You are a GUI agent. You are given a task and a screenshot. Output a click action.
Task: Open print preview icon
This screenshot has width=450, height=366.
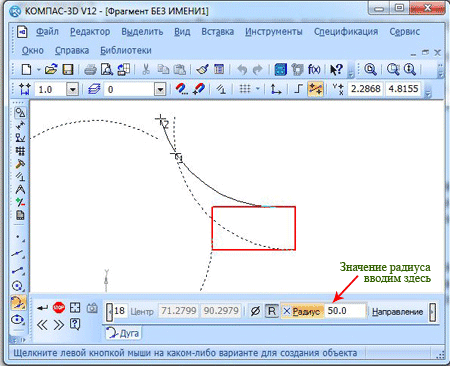pos(107,70)
